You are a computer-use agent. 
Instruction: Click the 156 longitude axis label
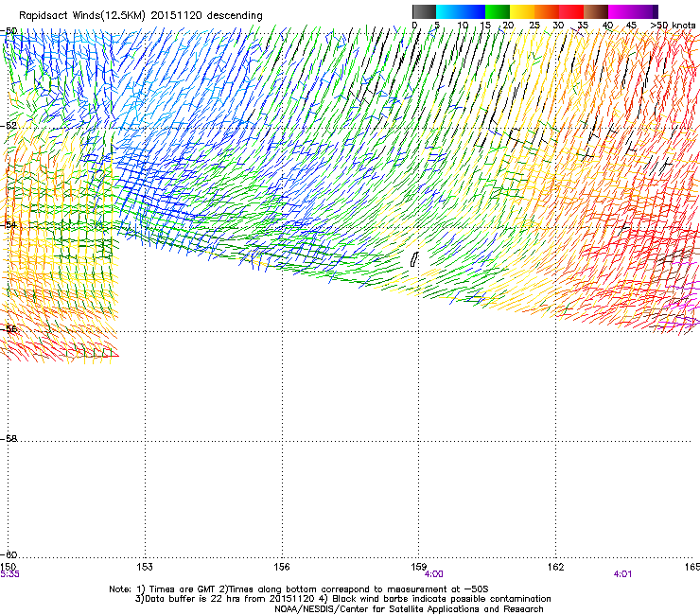point(282,567)
